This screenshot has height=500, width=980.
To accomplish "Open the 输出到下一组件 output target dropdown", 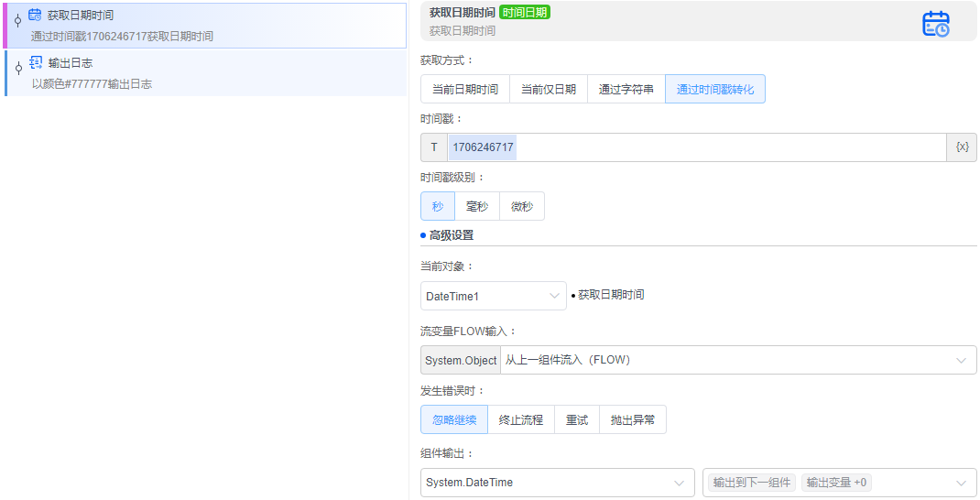I will click(840, 483).
